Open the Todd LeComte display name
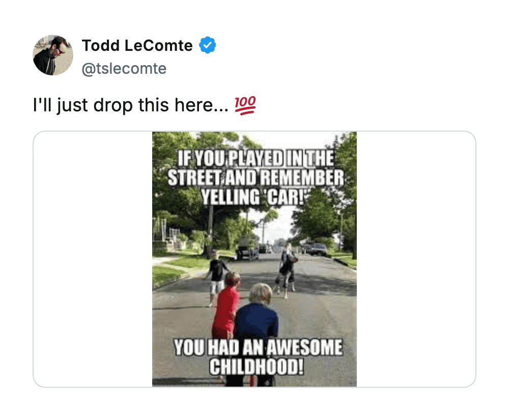This screenshot has width=509, height=420. 137,46
